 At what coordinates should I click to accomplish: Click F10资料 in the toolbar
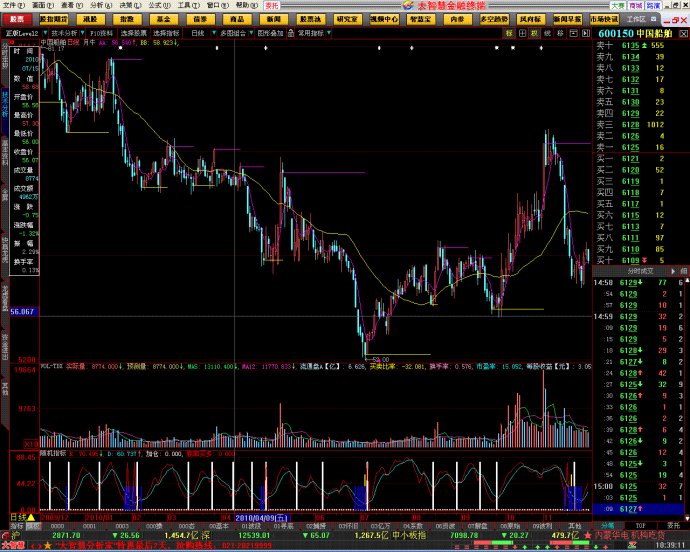click(x=101, y=33)
